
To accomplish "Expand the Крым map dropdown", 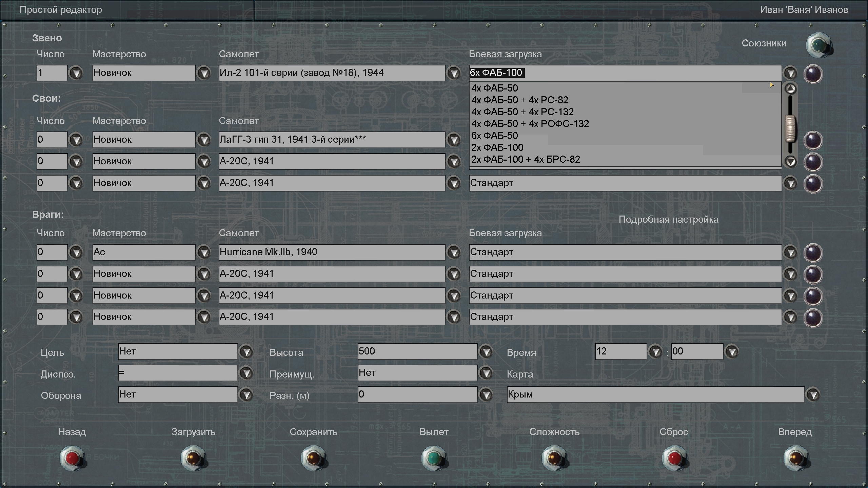I will (813, 395).
